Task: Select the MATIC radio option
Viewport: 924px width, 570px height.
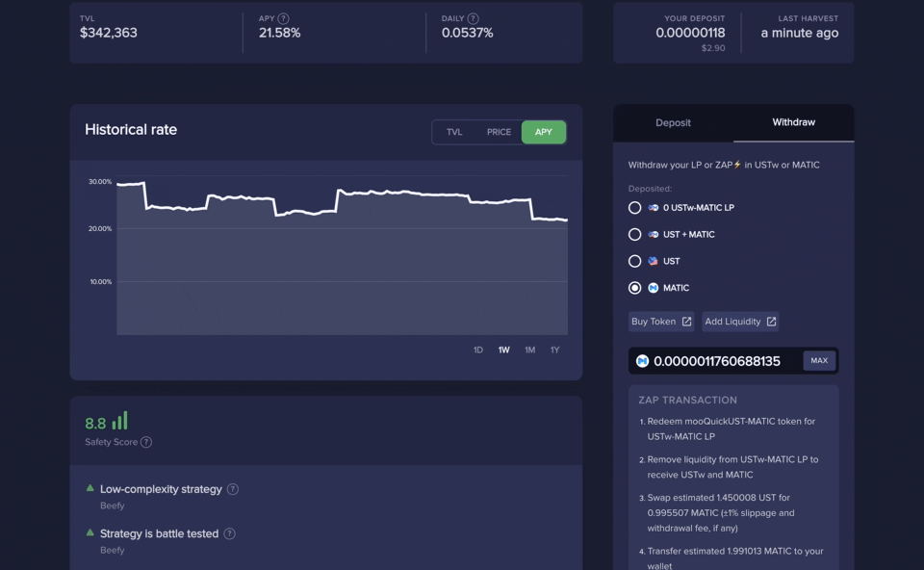Action: click(x=634, y=288)
